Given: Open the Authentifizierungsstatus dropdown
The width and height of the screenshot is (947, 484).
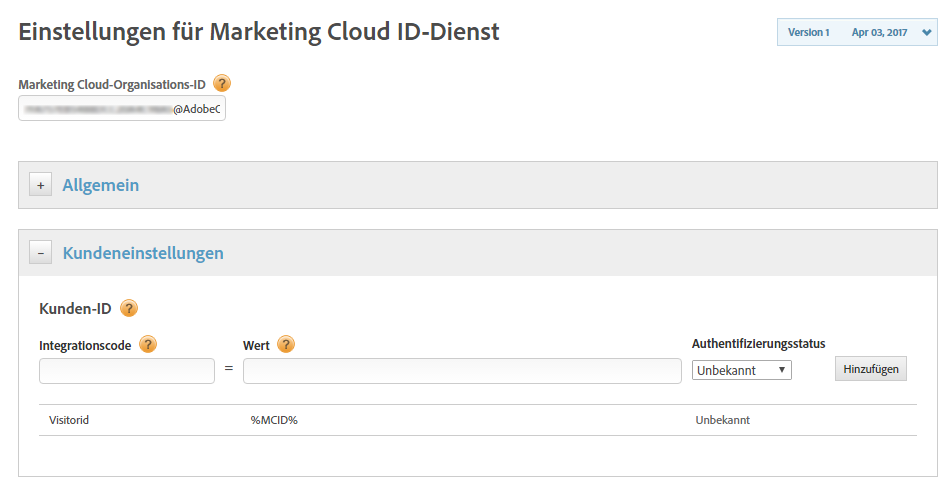Looking at the screenshot, I should point(741,370).
